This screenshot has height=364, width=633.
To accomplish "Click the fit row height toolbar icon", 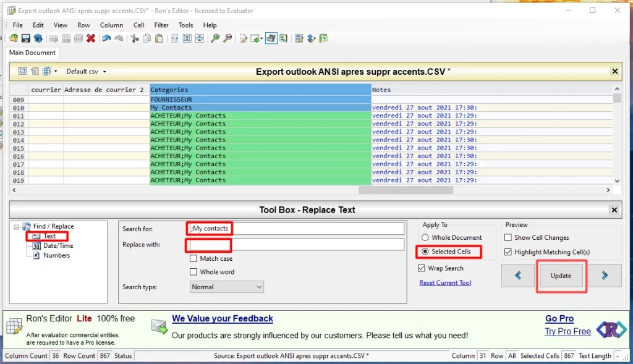I will pos(187,38).
